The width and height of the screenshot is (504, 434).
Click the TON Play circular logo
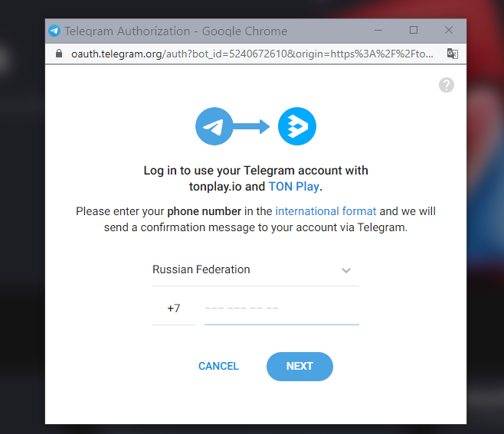[297, 126]
